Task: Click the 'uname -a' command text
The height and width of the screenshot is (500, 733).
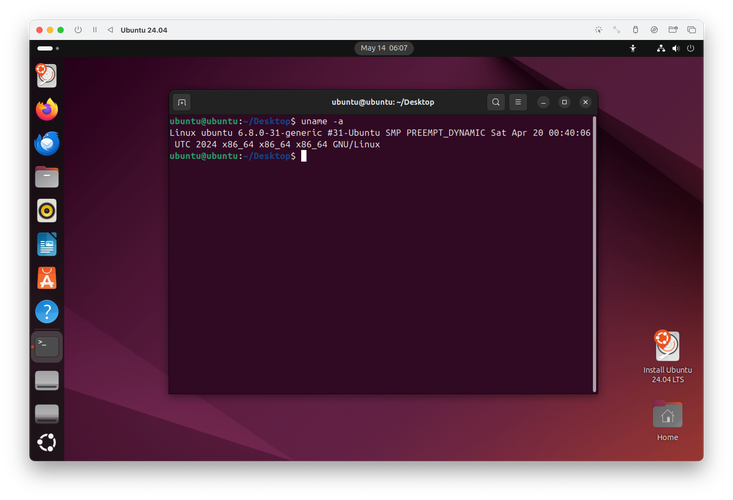Action: (x=322, y=121)
